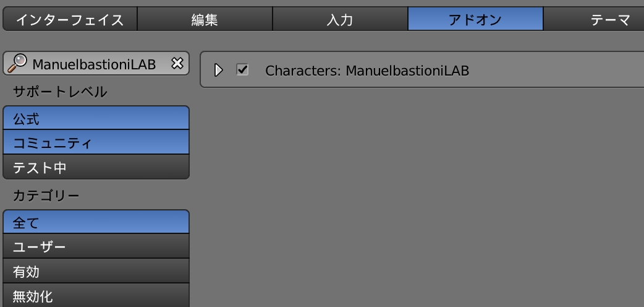This screenshot has width=644, height=307.
Task: Toggle the コミュニティ support level filter
Action: [96, 142]
